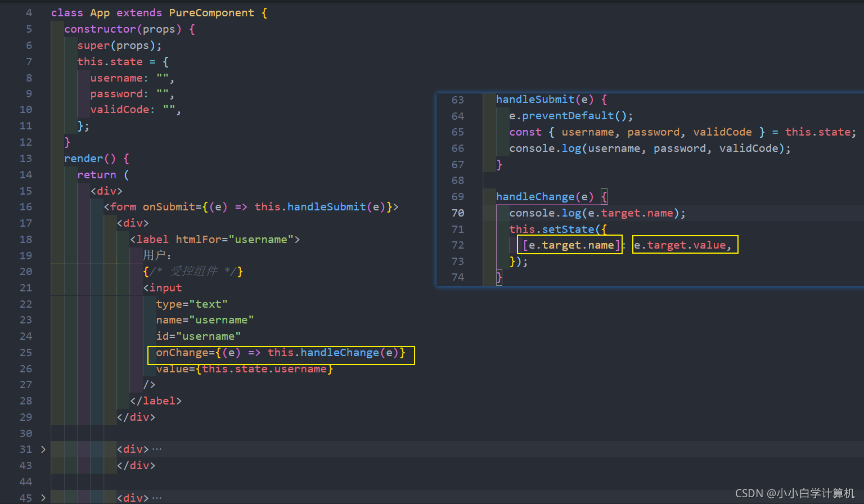864x504 pixels.
Task: Click line number 63 in right gutter
Action: click(458, 100)
